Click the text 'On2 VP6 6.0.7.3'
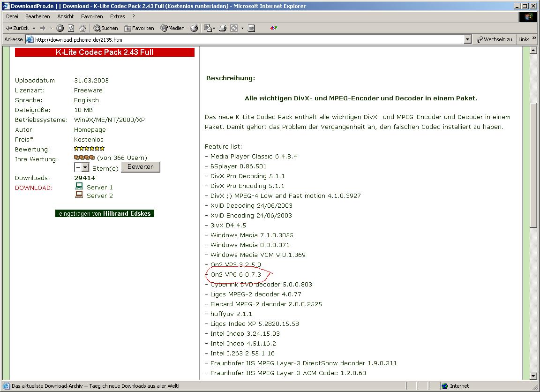540x392 pixels. coord(236,274)
